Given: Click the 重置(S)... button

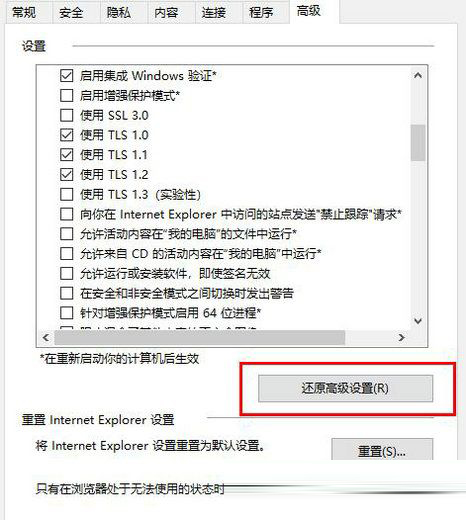Looking at the screenshot, I should pyautogui.click(x=382, y=450).
